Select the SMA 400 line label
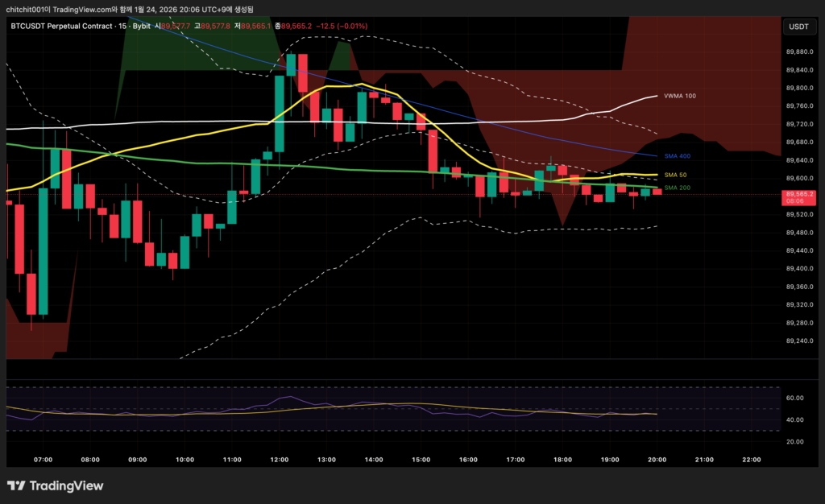This screenshot has height=504, width=825. pyautogui.click(x=678, y=156)
